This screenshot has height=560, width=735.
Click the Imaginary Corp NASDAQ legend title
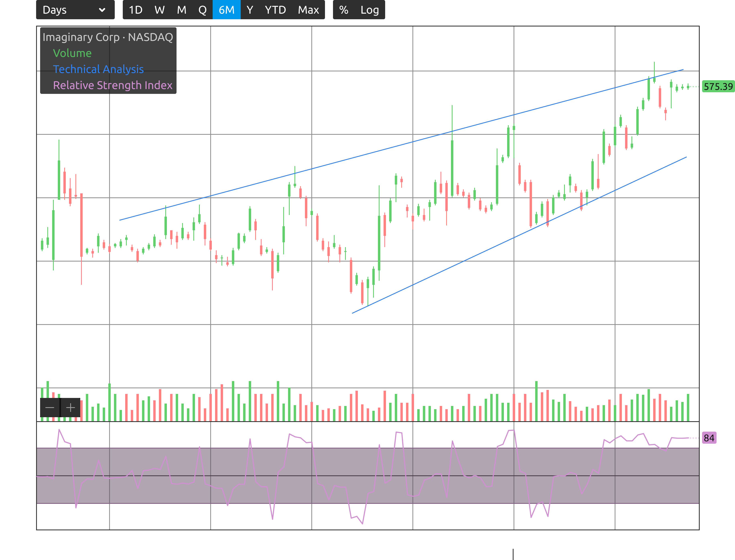coord(108,37)
